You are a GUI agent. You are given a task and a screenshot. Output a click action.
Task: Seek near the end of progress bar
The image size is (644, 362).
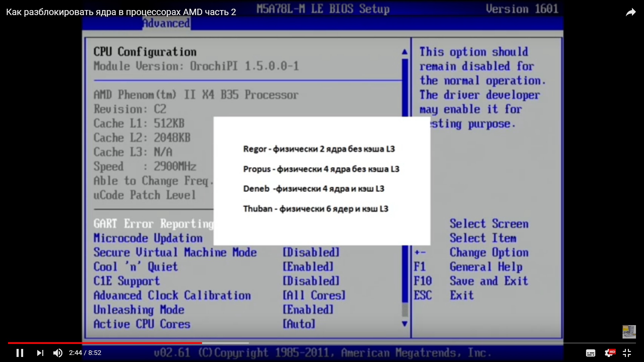[624, 343]
